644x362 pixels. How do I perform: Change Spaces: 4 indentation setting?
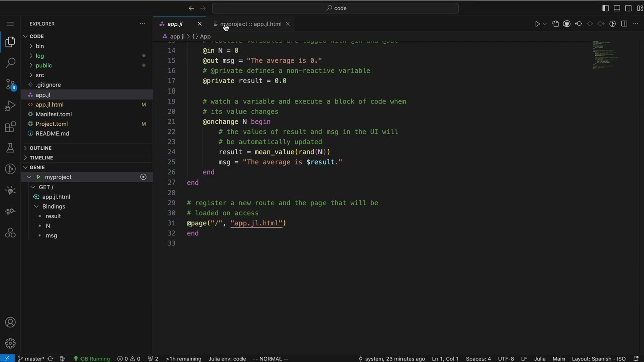(478, 359)
